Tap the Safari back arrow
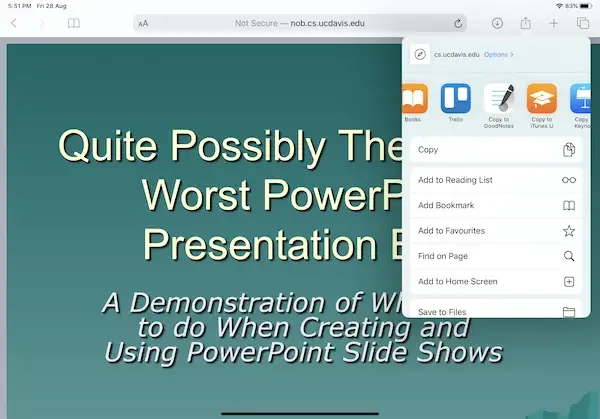The width and height of the screenshot is (600, 419). 14,23
